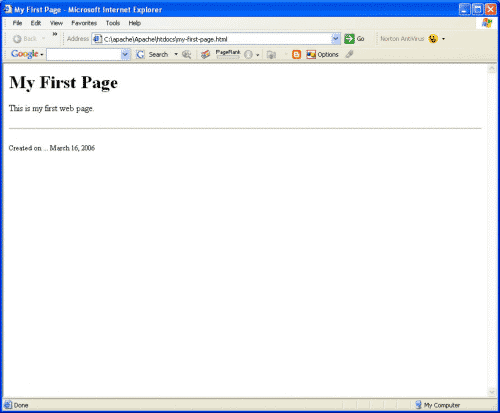Click the Back navigation button
Viewport: 500px width, 413px height.
point(25,39)
